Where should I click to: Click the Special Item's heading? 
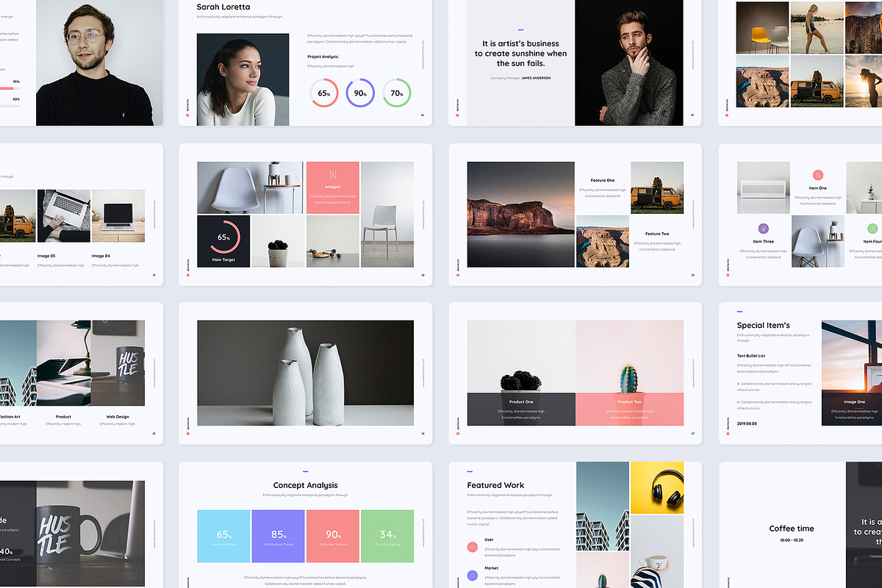763,326
